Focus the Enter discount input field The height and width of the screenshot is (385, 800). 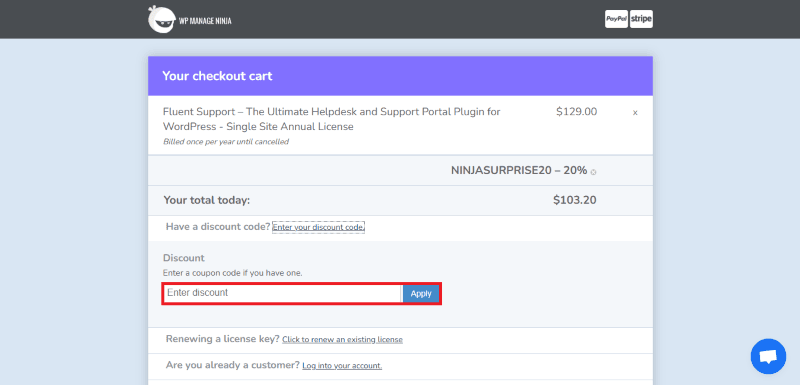283,293
